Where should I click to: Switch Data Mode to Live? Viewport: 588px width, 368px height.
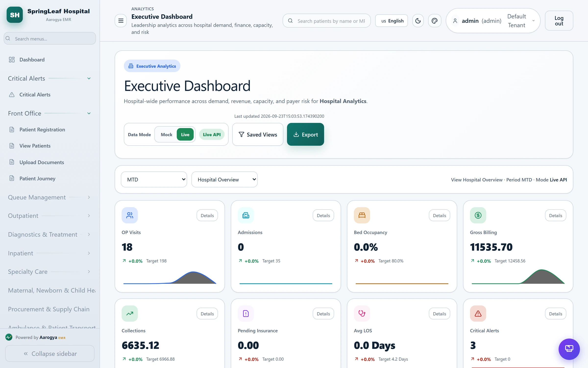[x=185, y=134]
